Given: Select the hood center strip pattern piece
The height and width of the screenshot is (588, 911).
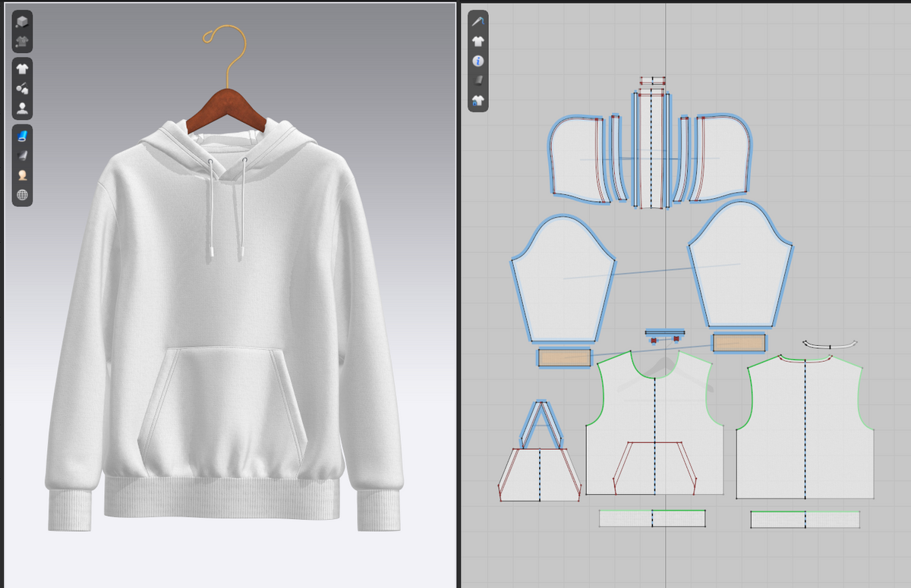Looking at the screenshot, I should pyautogui.click(x=652, y=148).
